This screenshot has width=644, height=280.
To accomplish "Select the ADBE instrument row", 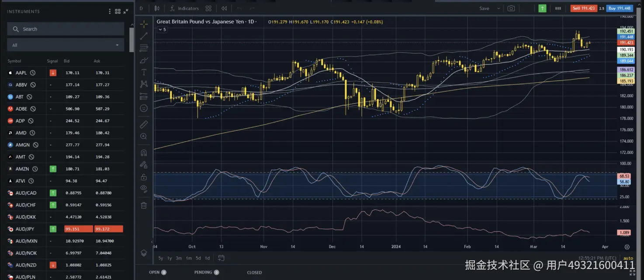I will point(66,109).
